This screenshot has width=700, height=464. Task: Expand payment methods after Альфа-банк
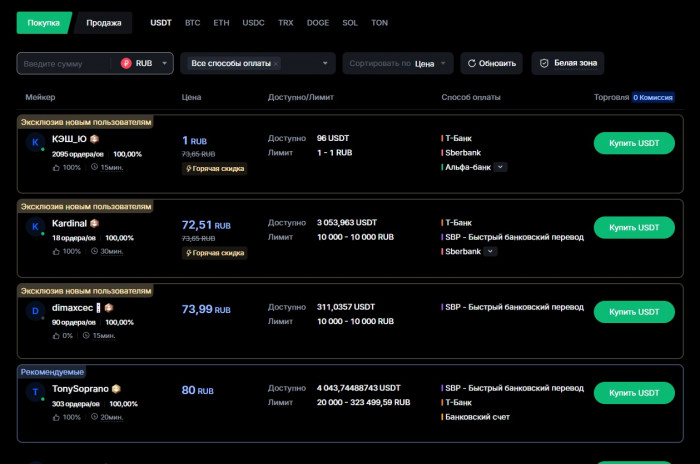[500, 167]
